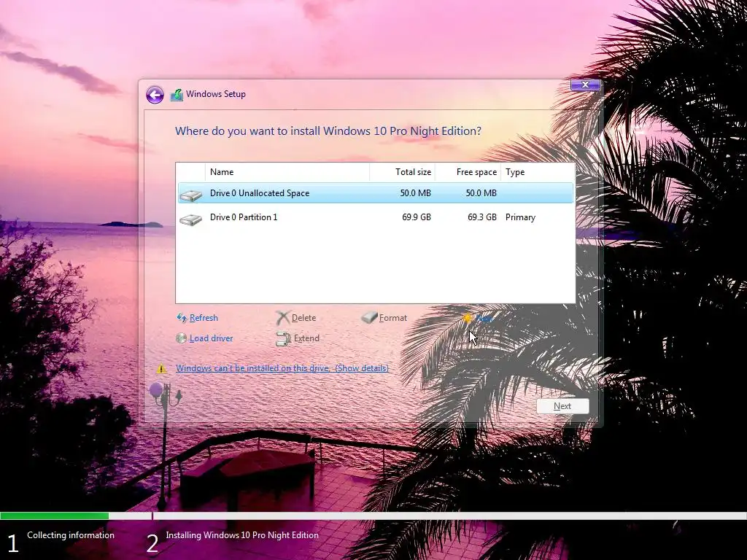Image resolution: width=747 pixels, height=560 pixels.
Task: Click the Load driver disc icon
Action: tap(181, 338)
